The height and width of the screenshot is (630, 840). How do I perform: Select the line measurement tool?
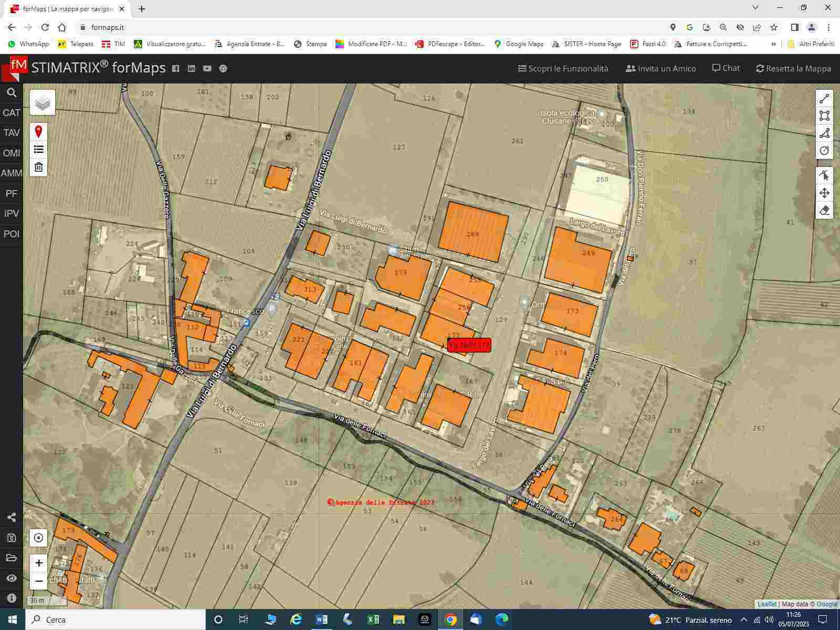[824, 99]
